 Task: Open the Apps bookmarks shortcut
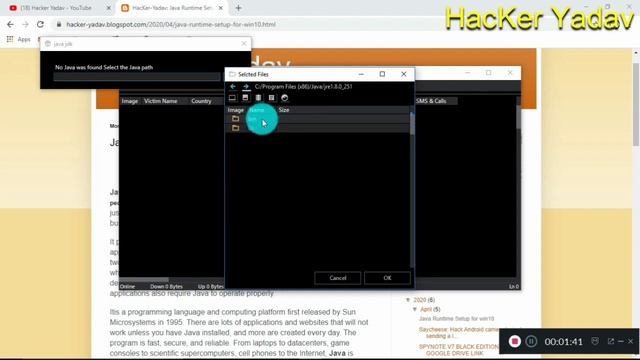[19, 40]
